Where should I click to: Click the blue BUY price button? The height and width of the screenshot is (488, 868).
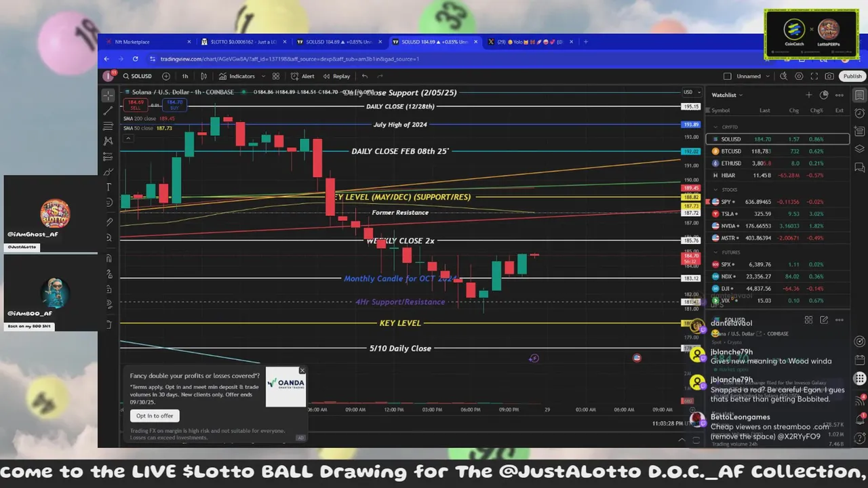pyautogui.click(x=174, y=104)
